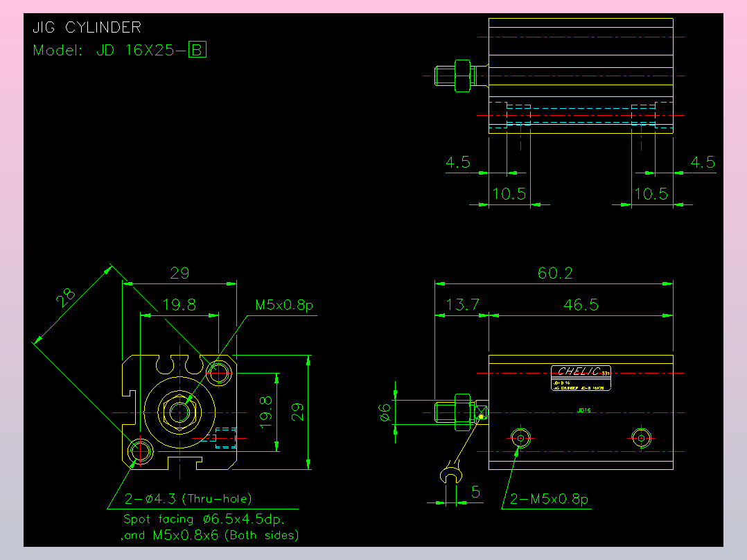This screenshot has height=560, width=747.
Task: Select the rotated 29 height dimension
Action: point(297,412)
